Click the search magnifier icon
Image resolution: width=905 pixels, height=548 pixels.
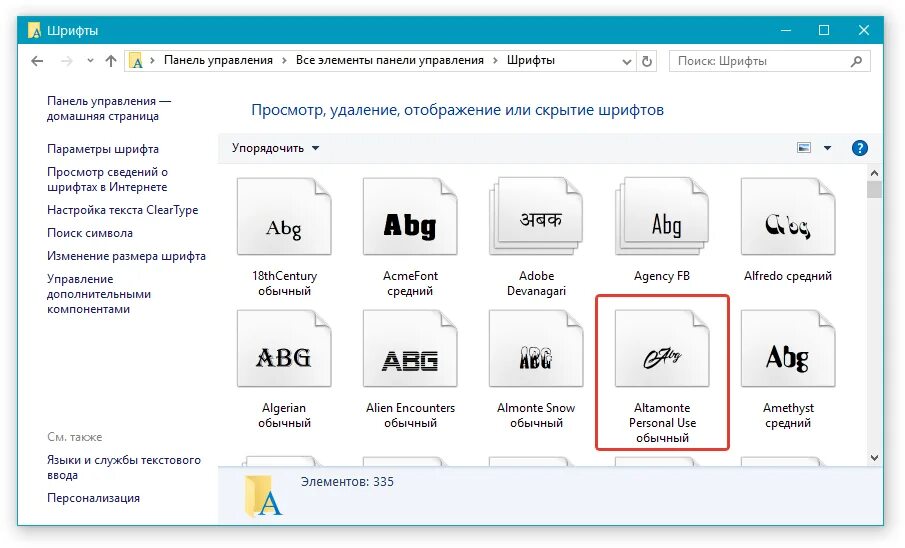click(x=857, y=61)
